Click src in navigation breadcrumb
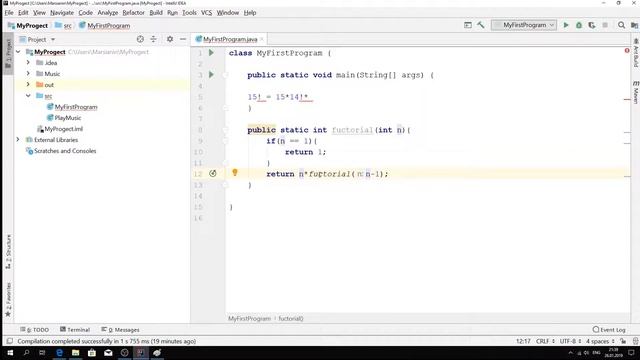The image size is (640, 360). click(63, 26)
